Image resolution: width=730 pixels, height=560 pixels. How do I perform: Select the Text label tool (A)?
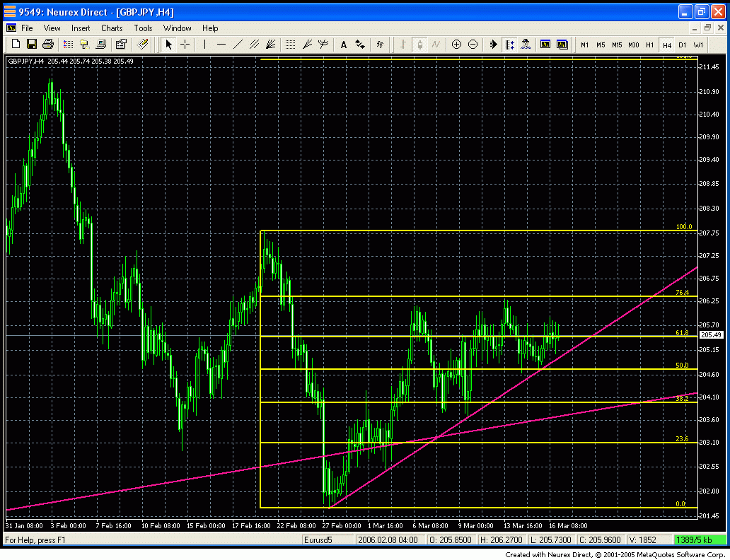344,45
